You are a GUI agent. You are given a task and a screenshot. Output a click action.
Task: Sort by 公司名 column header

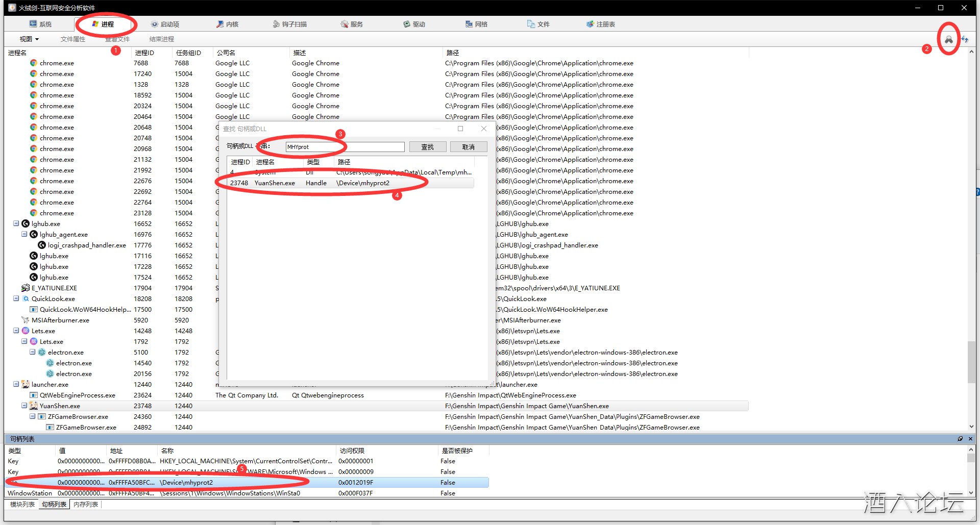tap(226, 53)
